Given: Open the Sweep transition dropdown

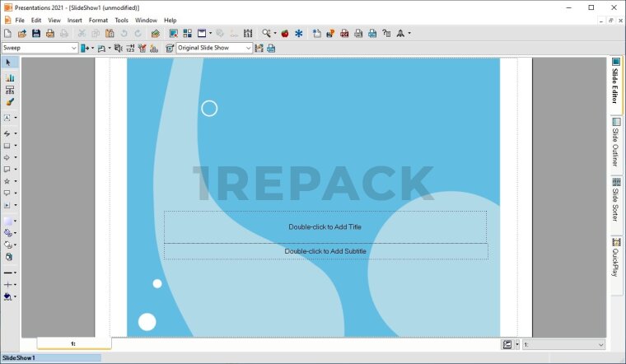Looking at the screenshot, I should click(x=73, y=48).
